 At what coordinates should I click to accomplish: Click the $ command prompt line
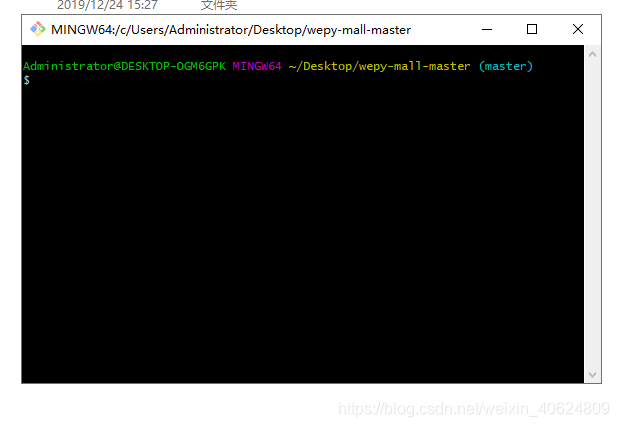click(26, 80)
